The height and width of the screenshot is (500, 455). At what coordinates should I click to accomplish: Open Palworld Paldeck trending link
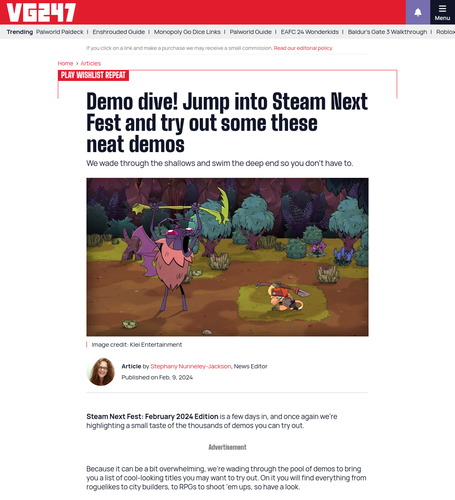[60, 32]
